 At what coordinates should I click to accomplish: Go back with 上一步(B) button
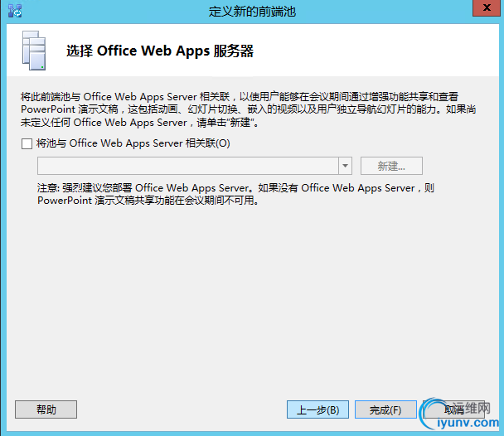[317, 409]
